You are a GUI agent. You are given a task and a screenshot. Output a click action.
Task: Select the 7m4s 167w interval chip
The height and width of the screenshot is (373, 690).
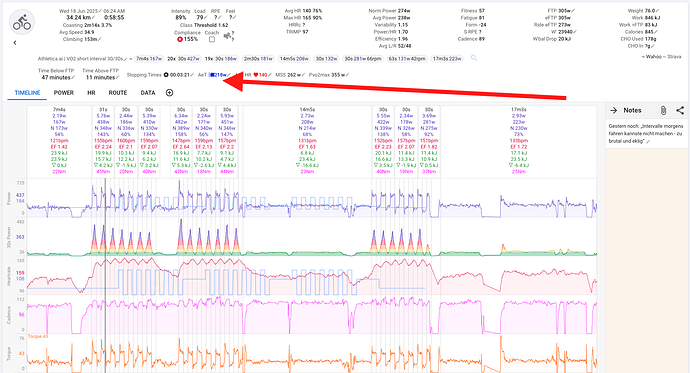(x=149, y=59)
